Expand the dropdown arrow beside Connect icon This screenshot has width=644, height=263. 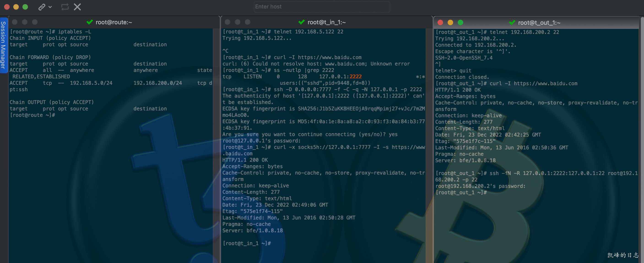[50, 7]
